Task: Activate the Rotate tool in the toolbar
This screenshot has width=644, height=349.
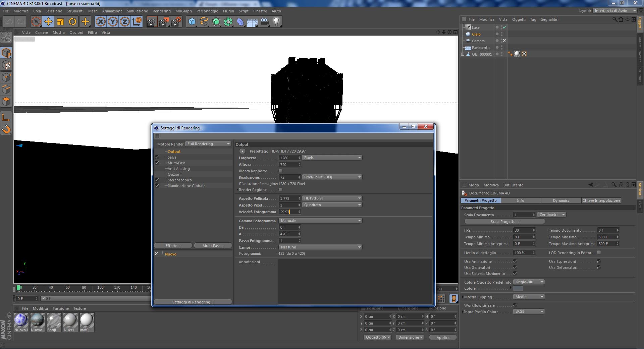Action: 72,22
